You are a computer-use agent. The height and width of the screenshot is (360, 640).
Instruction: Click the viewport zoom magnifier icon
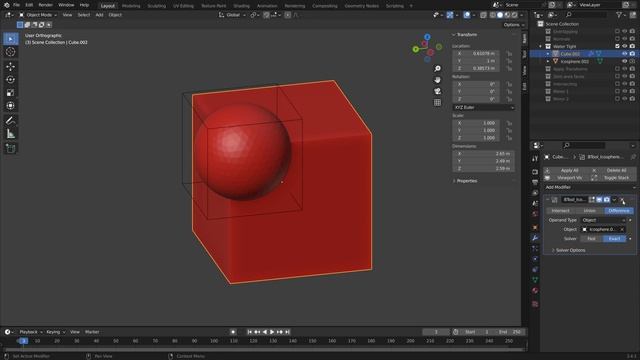point(438,69)
